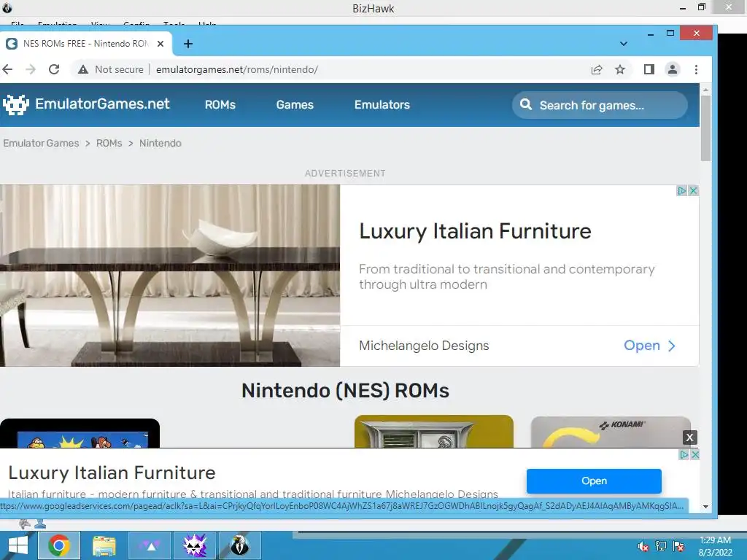Click the Nintendo (NES) ROMs heading
Screen dimensions: 747x560
[345, 391]
